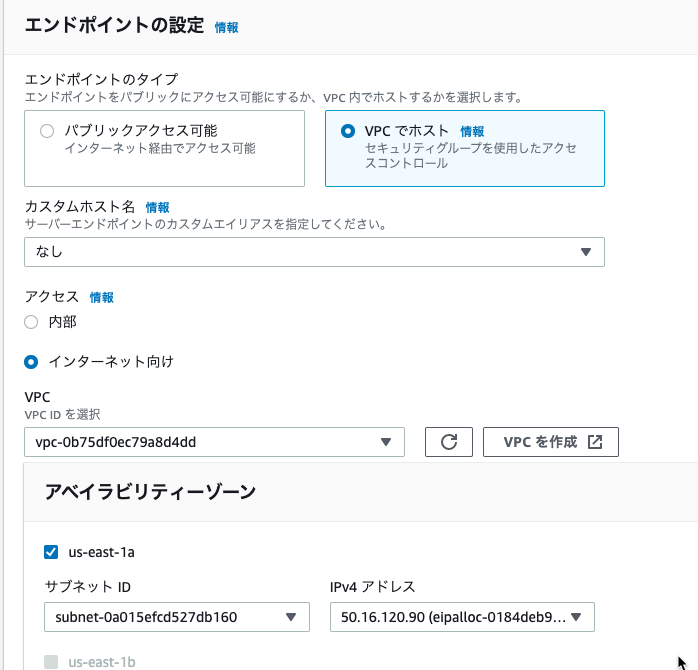Click the arrow icon of the カスタムホスト名 dropdown

tap(586, 252)
